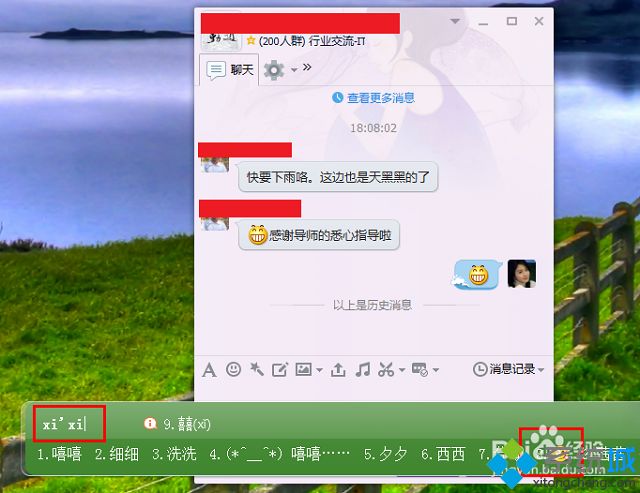The image size is (640, 493).
Task: Click the group avatar thumbnail
Action: 220,40
